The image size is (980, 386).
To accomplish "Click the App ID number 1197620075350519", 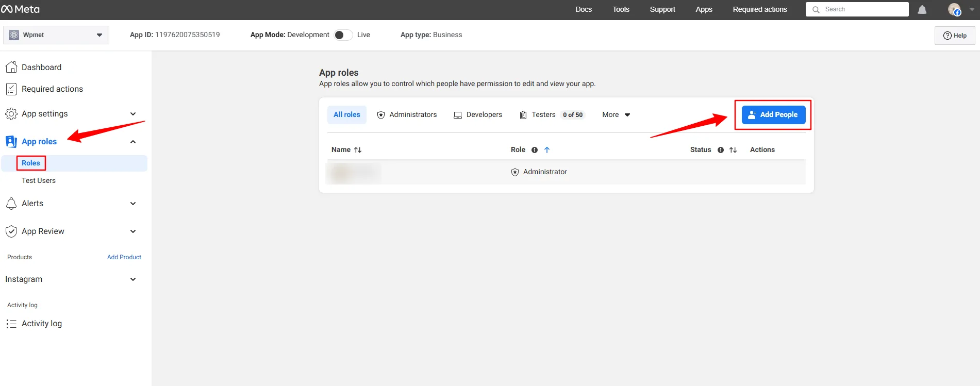I will 188,35.
